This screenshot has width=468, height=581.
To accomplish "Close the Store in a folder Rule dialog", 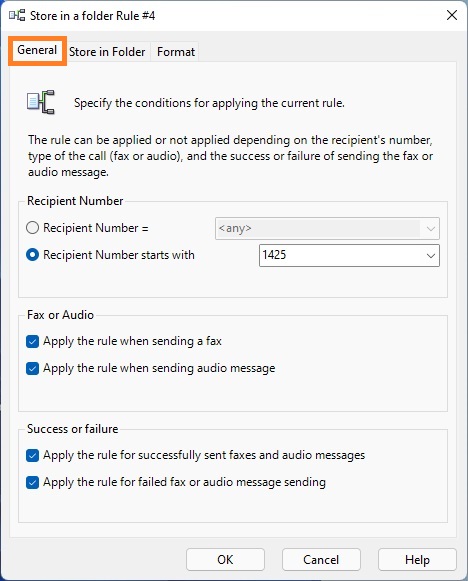I will pos(452,15).
